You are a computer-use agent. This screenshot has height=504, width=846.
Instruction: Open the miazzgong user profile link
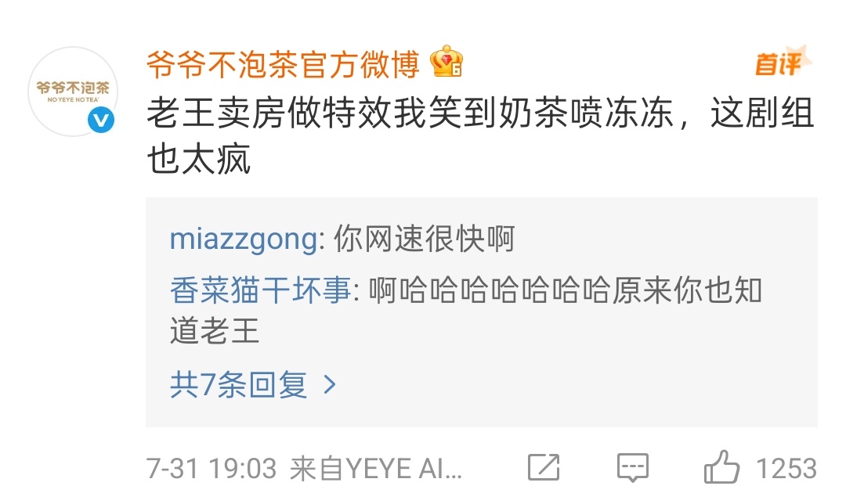tap(244, 239)
